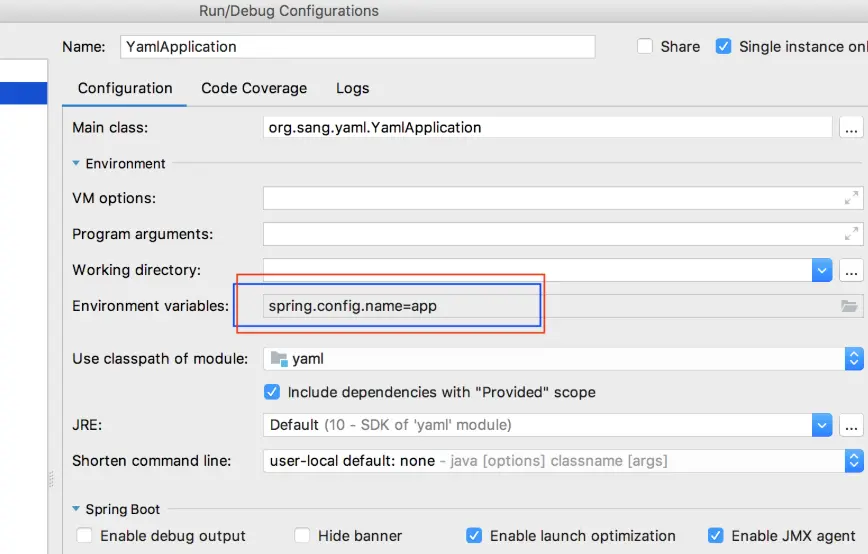Image resolution: width=868 pixels, height=554 pixels.
Task: Open the Environment variables folder browse icon
Action: [x=849, y=306]
